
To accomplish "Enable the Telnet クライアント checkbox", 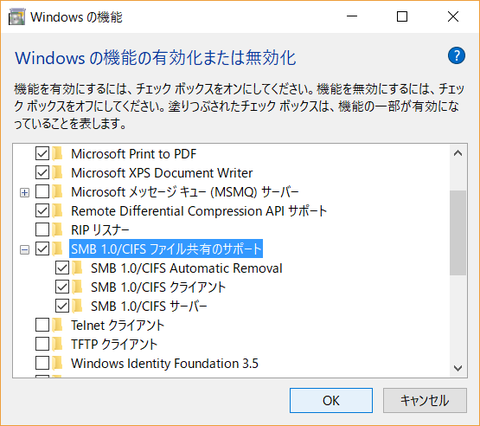I will (42, 325).
